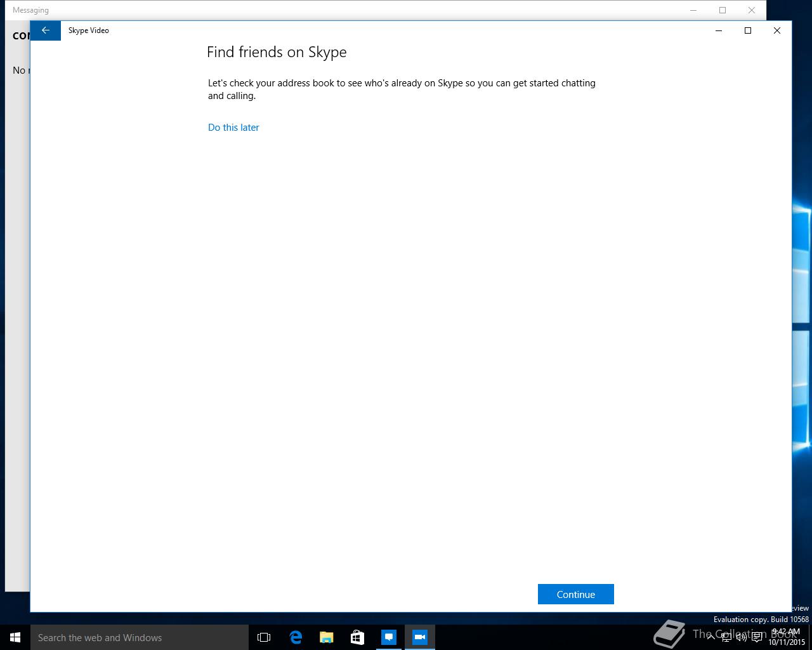Maximize the Messaging window behind
The width and height of the screenshot is (812, 650).
click(723, 10)
